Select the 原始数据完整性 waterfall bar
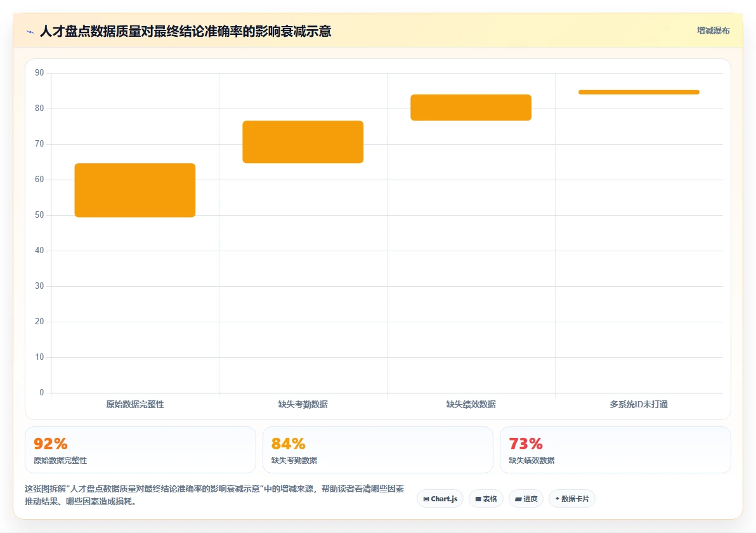Image resolution: width=756 pixels, height=533 pixels. click(x=135, y=190)
